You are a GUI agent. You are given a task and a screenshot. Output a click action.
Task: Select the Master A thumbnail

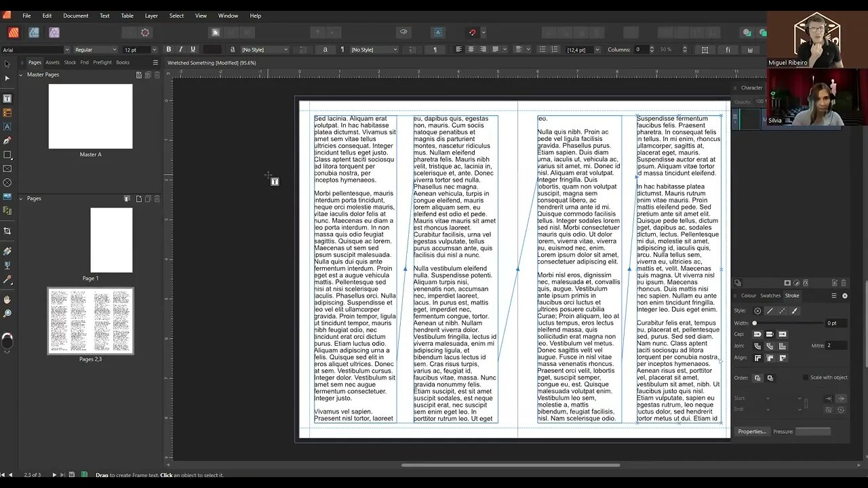point(90,116)
